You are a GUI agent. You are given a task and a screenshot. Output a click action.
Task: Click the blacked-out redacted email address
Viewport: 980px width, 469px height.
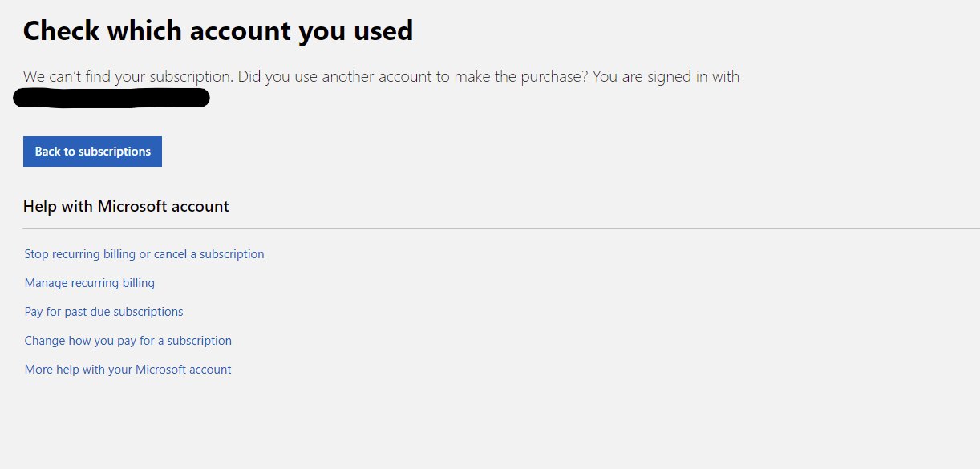point(111,99)
